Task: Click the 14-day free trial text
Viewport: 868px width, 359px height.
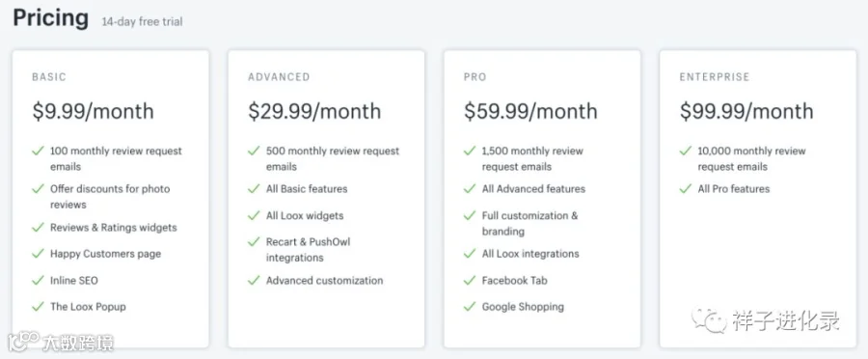Action: point(142,22)
